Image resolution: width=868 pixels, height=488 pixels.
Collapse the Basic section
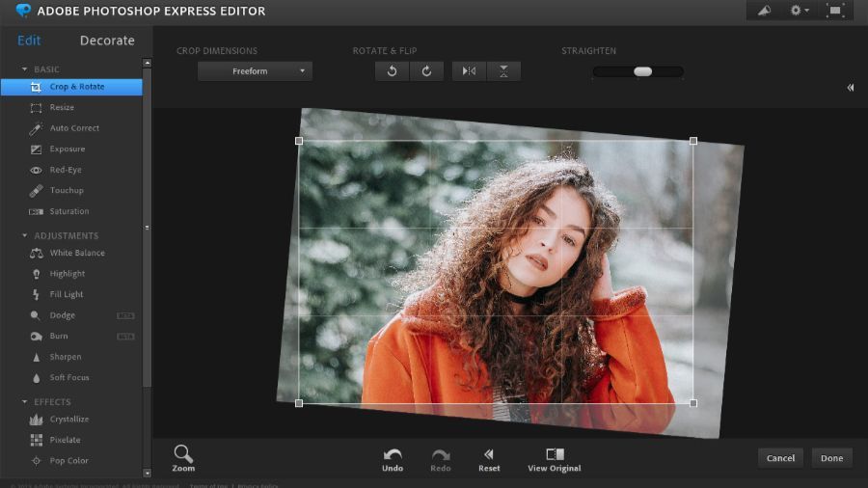[x=25, y=69]
